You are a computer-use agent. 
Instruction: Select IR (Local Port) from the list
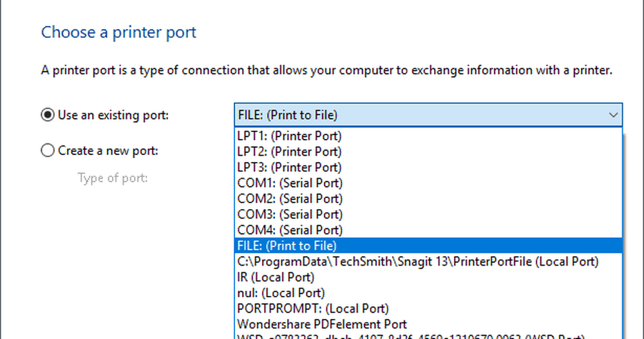coord(276,277)
